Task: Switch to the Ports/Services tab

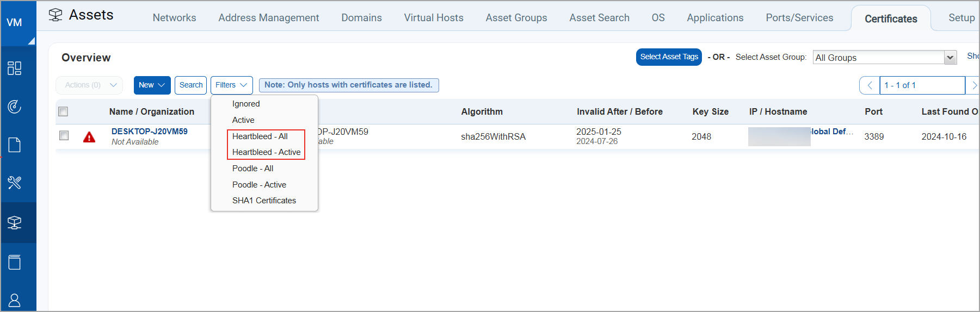Action: pos(799,18)
